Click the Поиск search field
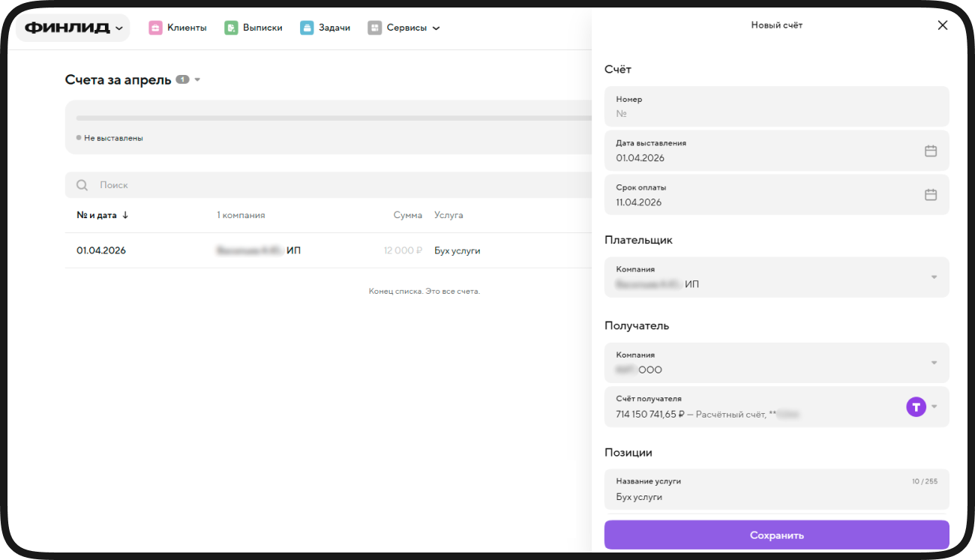 click(328, 185)
